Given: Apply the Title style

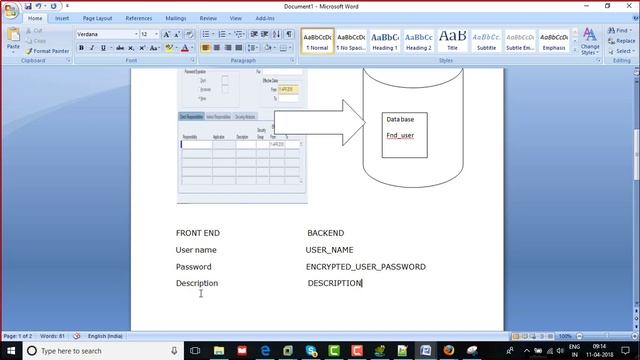Looking at the screenshot, I should [x=453, y=41].
